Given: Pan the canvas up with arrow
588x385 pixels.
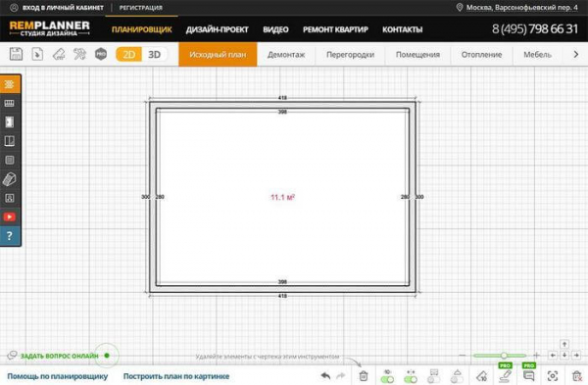Looking at the screenshot, I should click(564, 344).
